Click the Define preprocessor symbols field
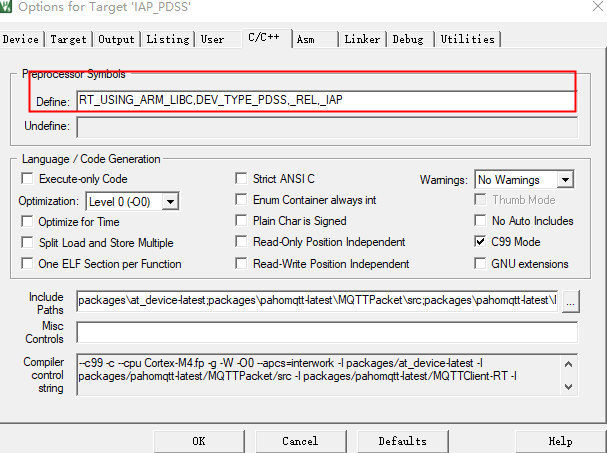The image size is (607, 453). click(326, 100)
